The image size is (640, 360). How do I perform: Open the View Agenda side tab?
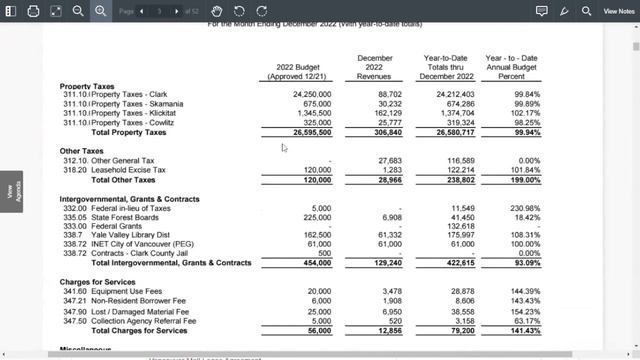tap(11, 191)
